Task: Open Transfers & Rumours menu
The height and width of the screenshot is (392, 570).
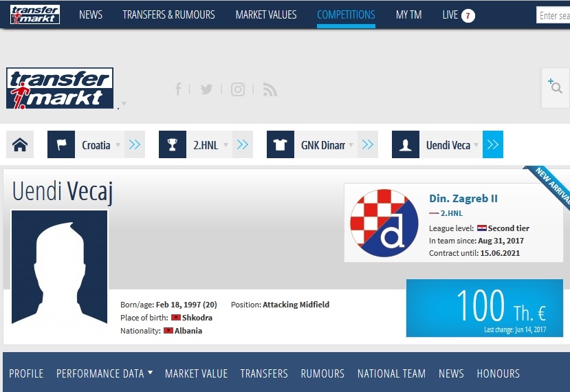Action: pos(168,14)
